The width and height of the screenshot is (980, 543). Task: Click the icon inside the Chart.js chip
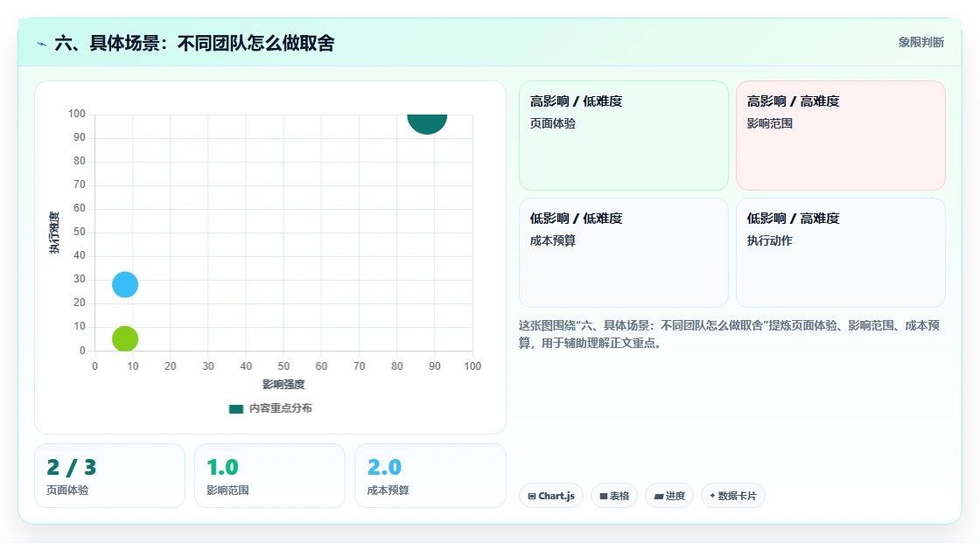(x=532, y=496)
